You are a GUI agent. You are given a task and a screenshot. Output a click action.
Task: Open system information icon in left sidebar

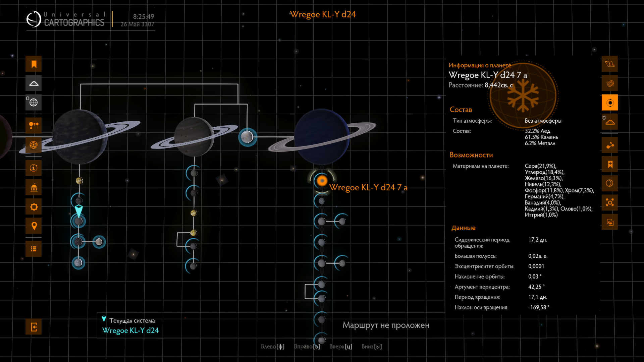tap(34, 168)
